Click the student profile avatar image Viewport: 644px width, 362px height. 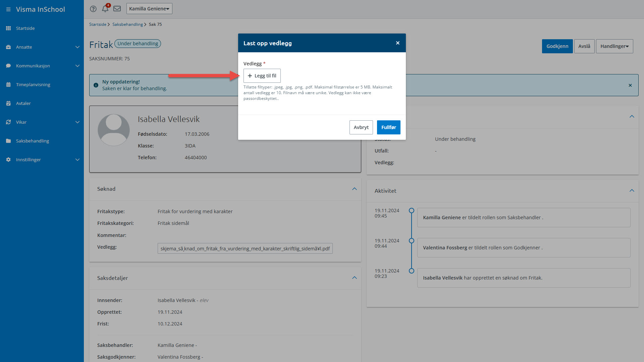point(114,130)
